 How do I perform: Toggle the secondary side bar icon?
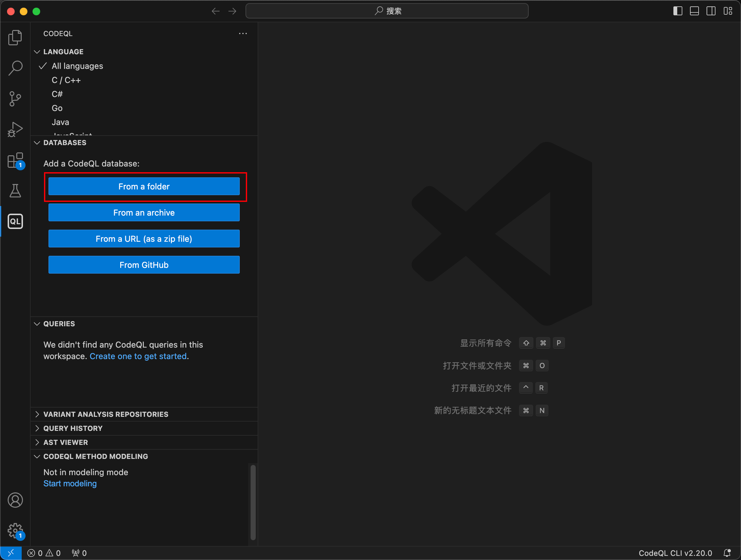click(711, 11)
